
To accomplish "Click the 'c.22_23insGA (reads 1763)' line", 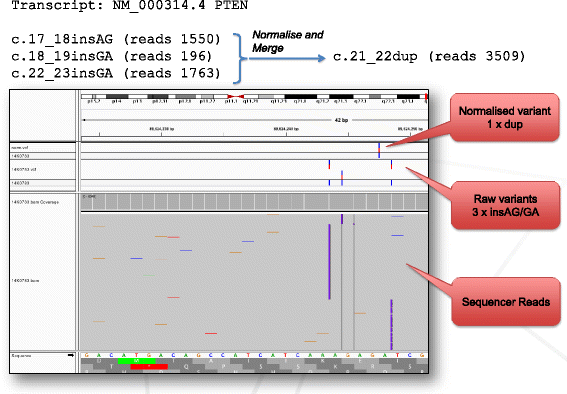I will (x=116, y=73).
